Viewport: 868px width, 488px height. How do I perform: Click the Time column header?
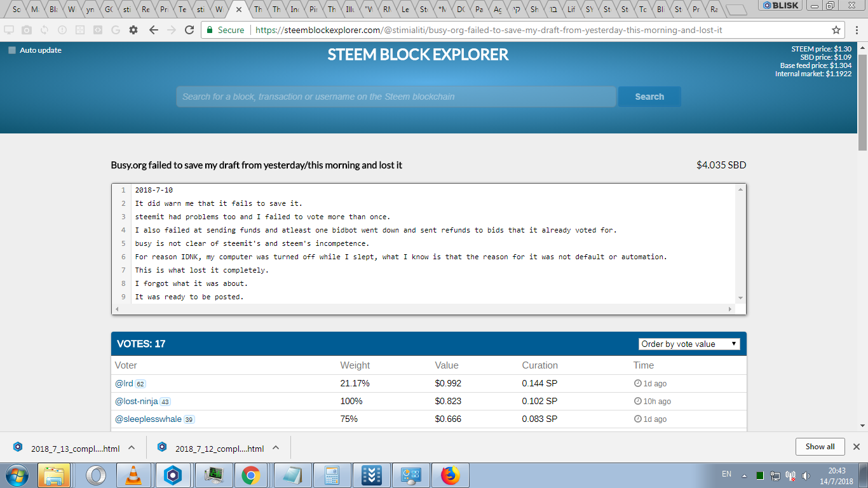coord(644,365)
